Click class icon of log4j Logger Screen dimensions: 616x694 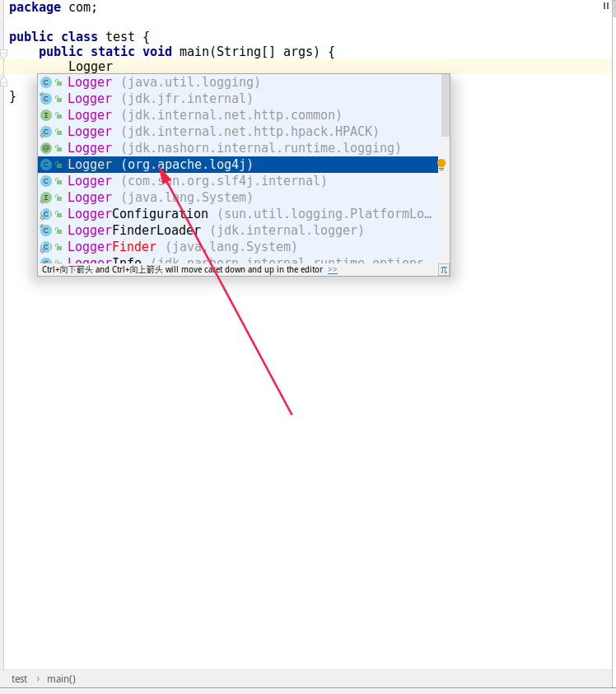click(46, 165)
